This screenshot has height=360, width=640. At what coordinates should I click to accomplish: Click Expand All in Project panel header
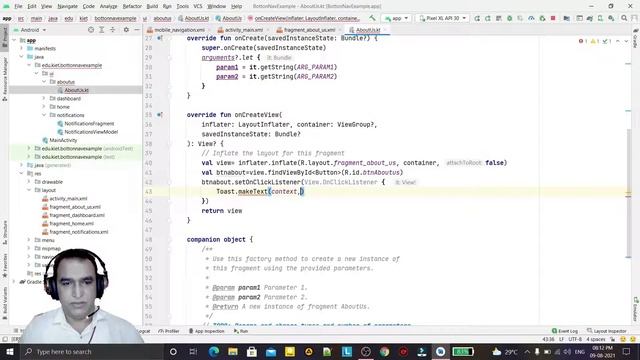pos(102,30)
